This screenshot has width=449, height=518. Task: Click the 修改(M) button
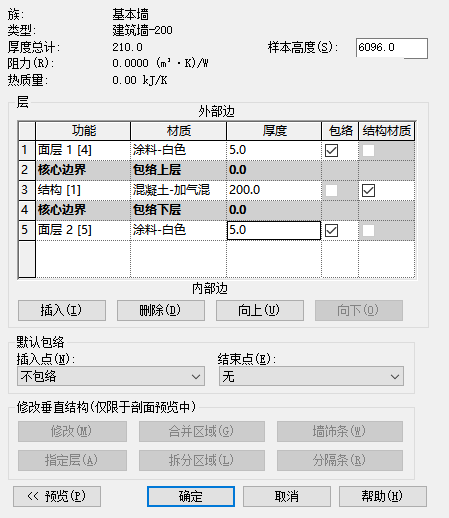pyautogui.click(x=72, y=431)
